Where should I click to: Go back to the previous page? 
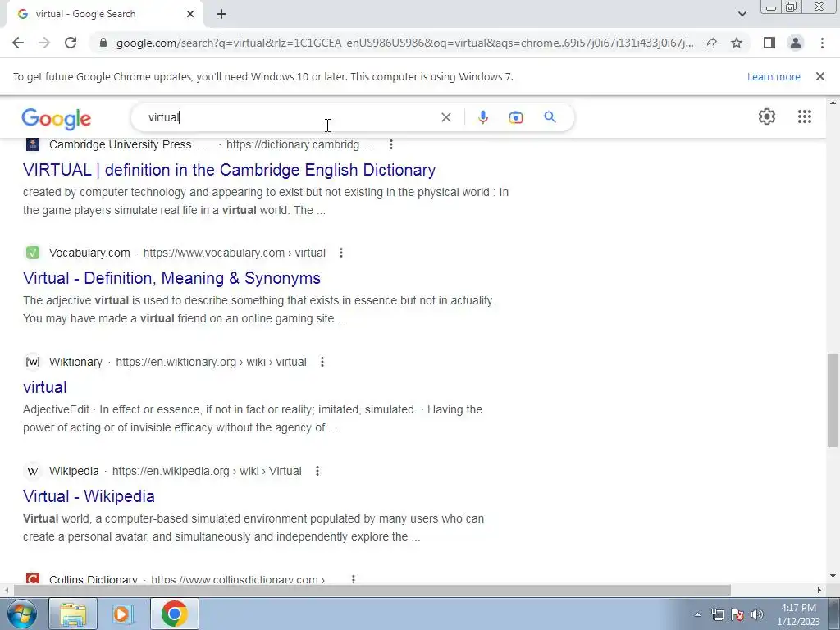18,43
